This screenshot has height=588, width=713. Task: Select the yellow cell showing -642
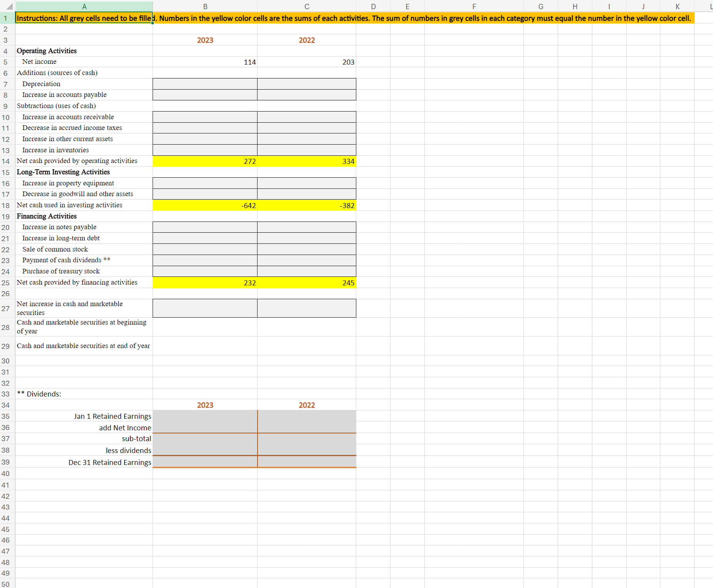pos(205,205)
